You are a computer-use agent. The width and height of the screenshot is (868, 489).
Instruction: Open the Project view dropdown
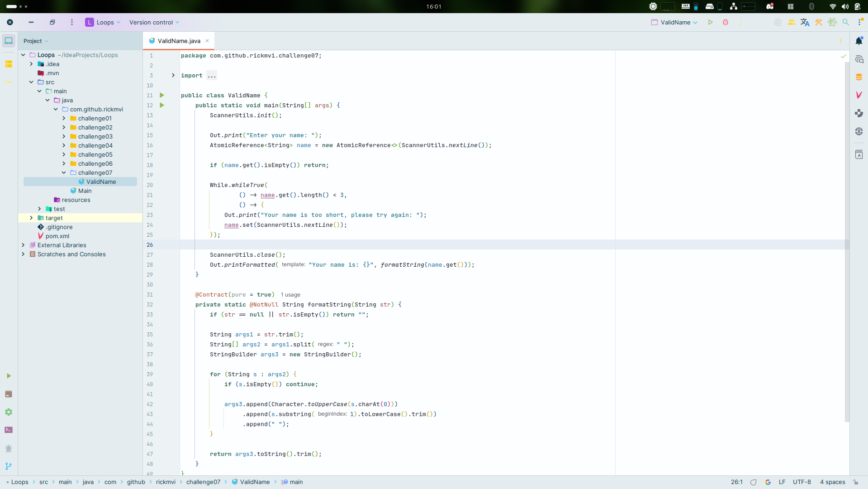click(36, 41)
